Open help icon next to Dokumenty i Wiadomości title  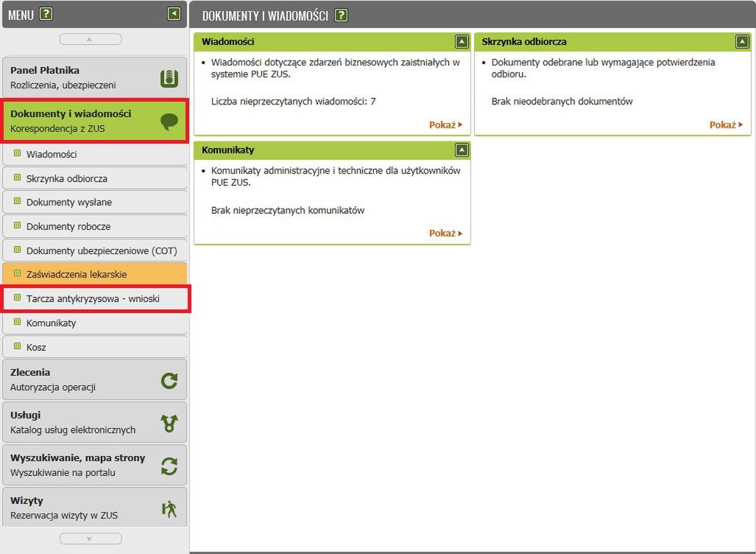pyautogui.click(x=341, y=15)
